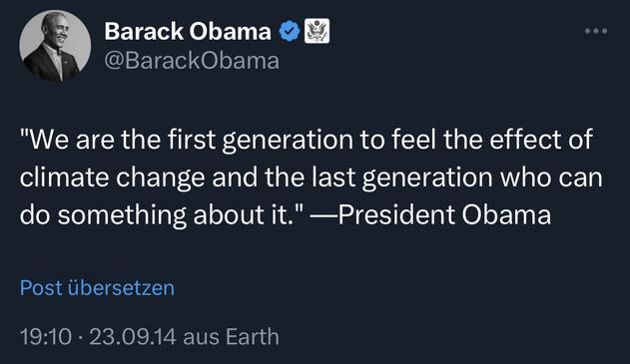Click the words climate change in post
630x364 pixels.
point(112,178)
